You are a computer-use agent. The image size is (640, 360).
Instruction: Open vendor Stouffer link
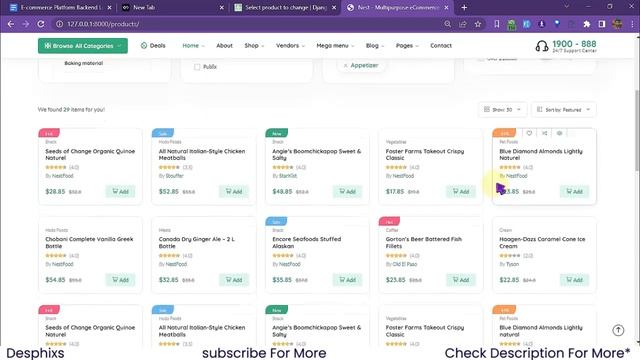[175, 176]
